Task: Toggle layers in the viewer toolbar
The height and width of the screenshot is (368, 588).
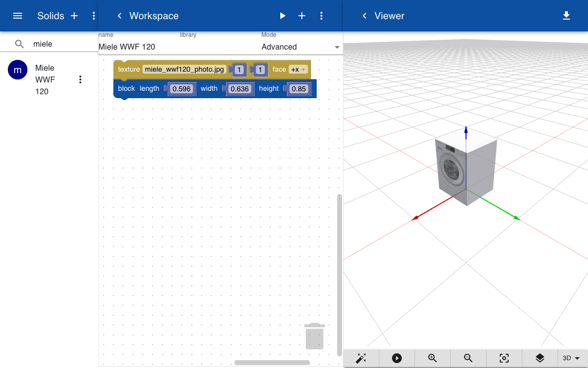Action: click(540, 358)
